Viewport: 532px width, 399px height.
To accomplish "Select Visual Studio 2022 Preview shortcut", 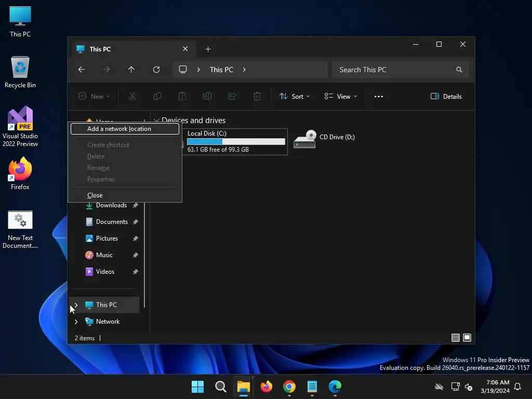I will point(20,126).
